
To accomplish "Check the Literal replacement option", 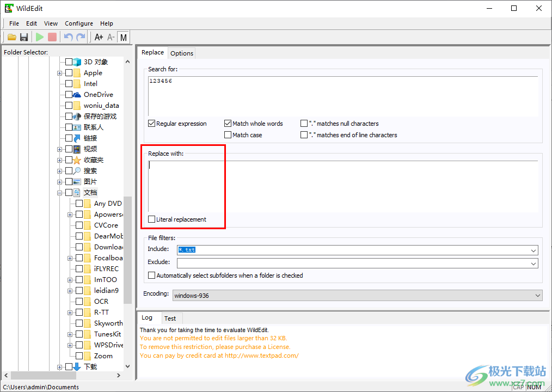I will [152, 219].
